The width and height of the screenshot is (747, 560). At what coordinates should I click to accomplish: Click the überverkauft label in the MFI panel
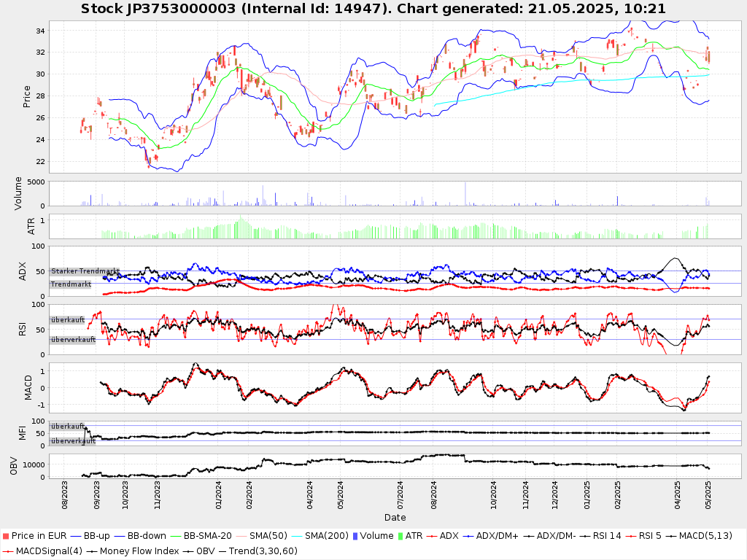(74, 441)
